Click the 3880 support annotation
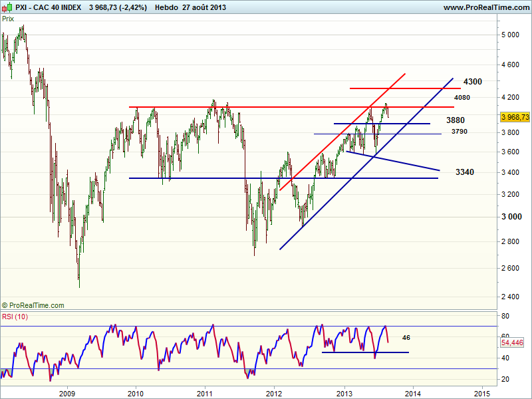The image size is (532, 399). (x=456, y=120)
